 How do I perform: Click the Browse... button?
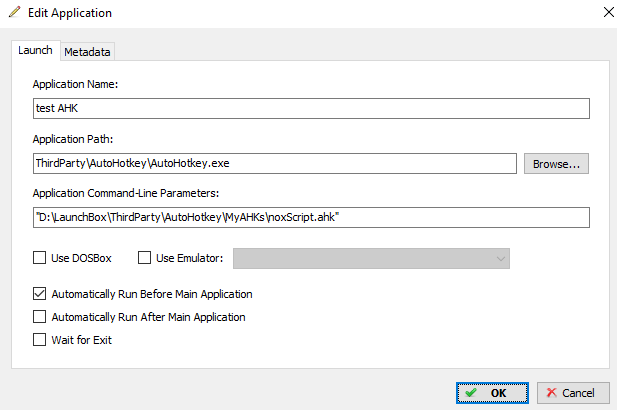click(556, 164)
